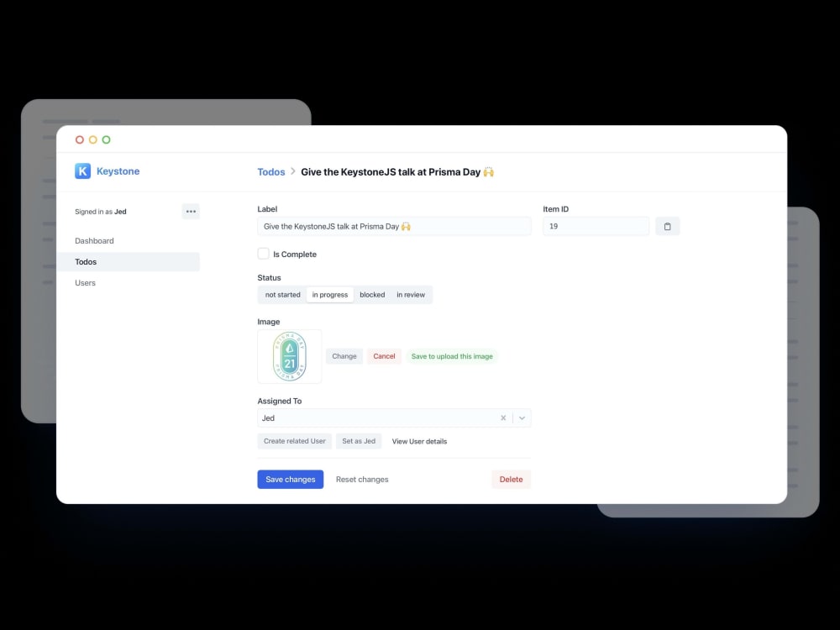840x630 pixels.
Task: Set status to not started
Action: pyautogui.click(x=281, y=294)
